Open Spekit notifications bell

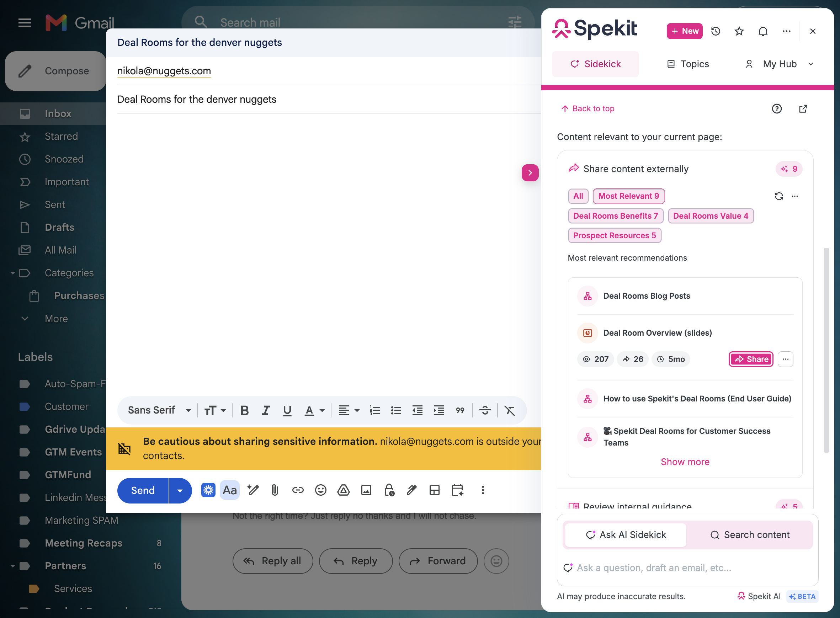click(x=763, y=31)
